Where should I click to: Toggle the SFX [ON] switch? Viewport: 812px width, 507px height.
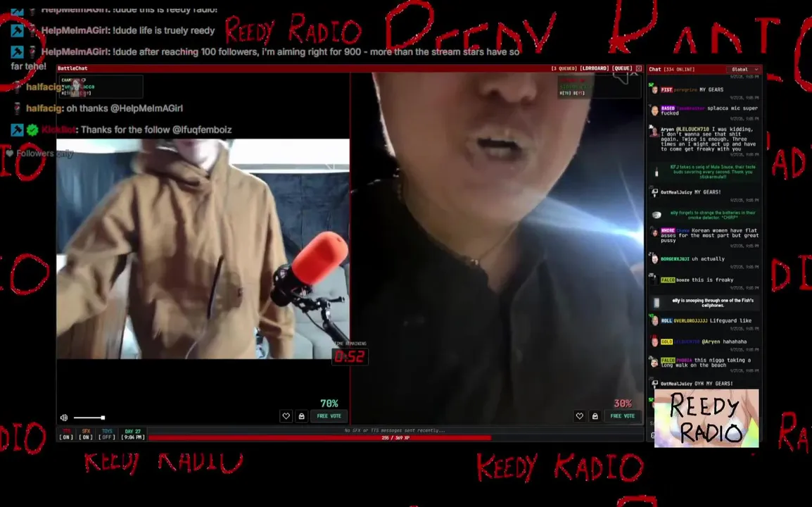86,434
